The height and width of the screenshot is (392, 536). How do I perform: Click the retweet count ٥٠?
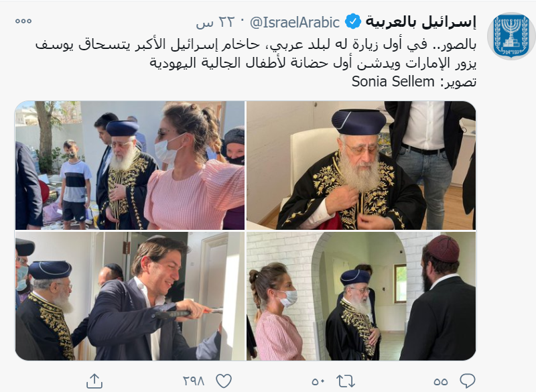[318, 381]
